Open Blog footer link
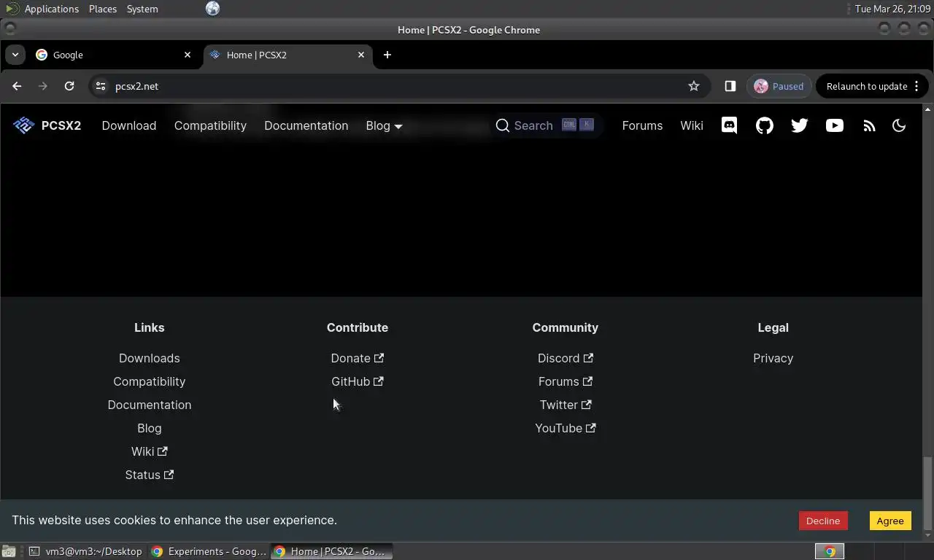Screen dimensions: 934x560 coord(150,428)
